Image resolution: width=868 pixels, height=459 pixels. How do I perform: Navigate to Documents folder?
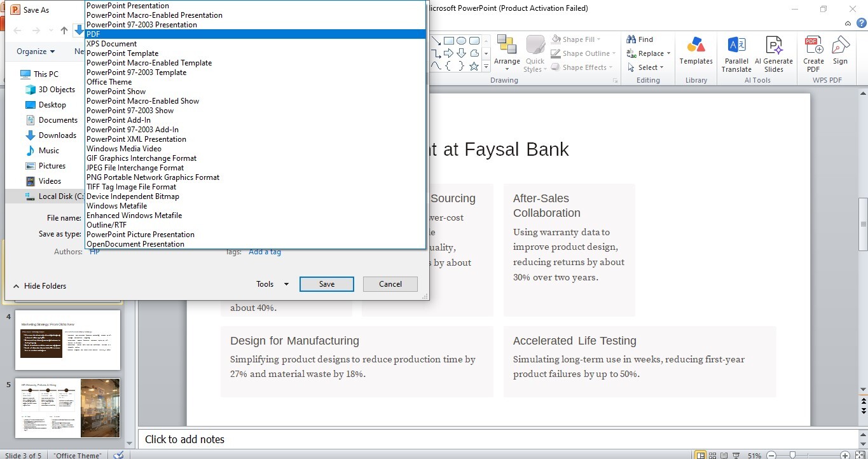[x=52, y=120]
